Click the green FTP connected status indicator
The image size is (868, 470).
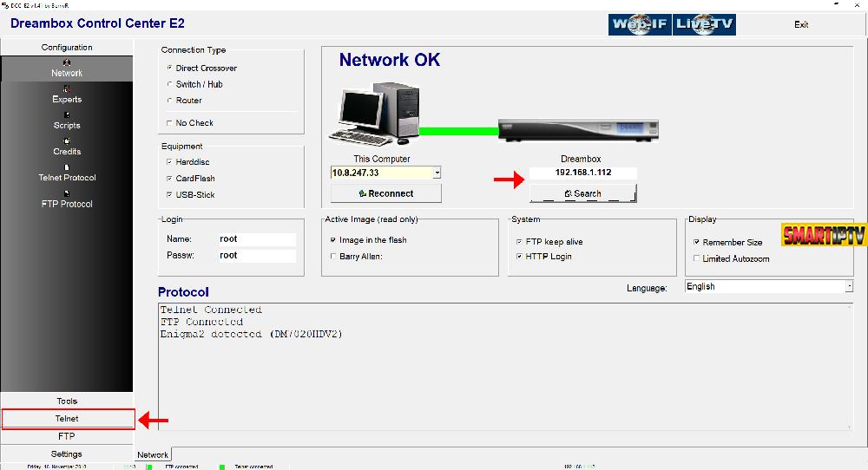(149, 467)
